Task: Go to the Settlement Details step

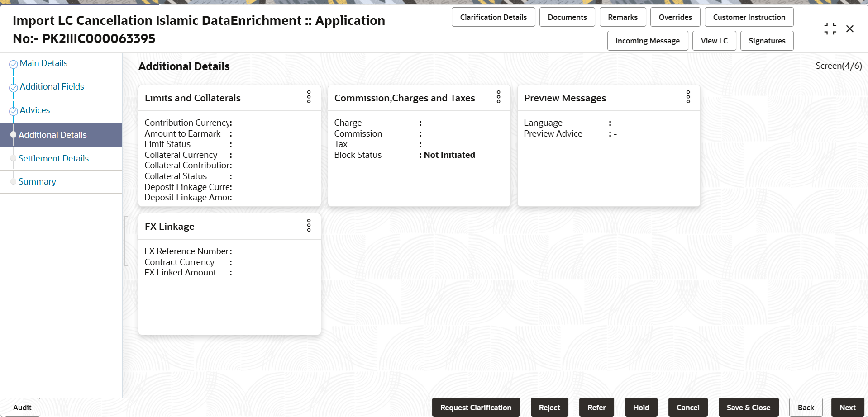Action: pos(53,158)
